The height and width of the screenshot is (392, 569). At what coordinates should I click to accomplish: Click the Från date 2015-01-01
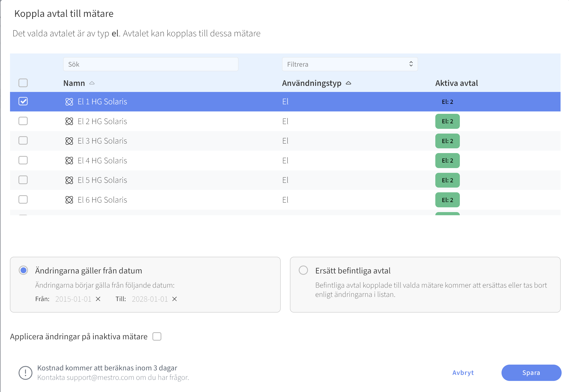click(73, 299)
